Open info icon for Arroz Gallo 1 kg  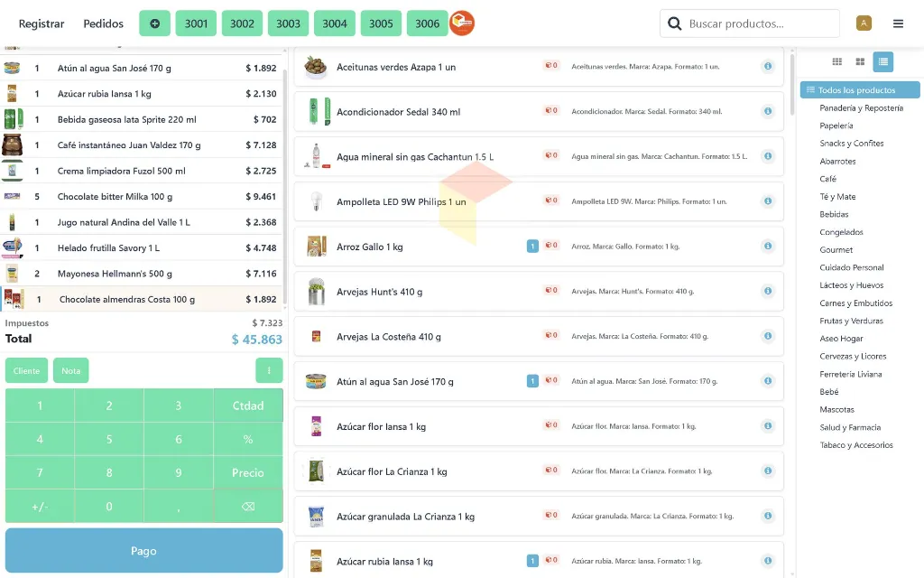pyautogui.click(x=768, y=246)
